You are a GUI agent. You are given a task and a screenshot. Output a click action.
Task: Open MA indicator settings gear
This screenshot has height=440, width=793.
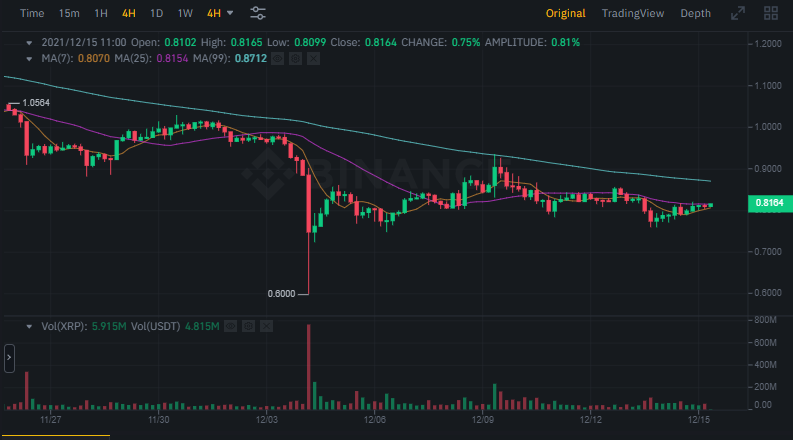(x=296, y=59)
